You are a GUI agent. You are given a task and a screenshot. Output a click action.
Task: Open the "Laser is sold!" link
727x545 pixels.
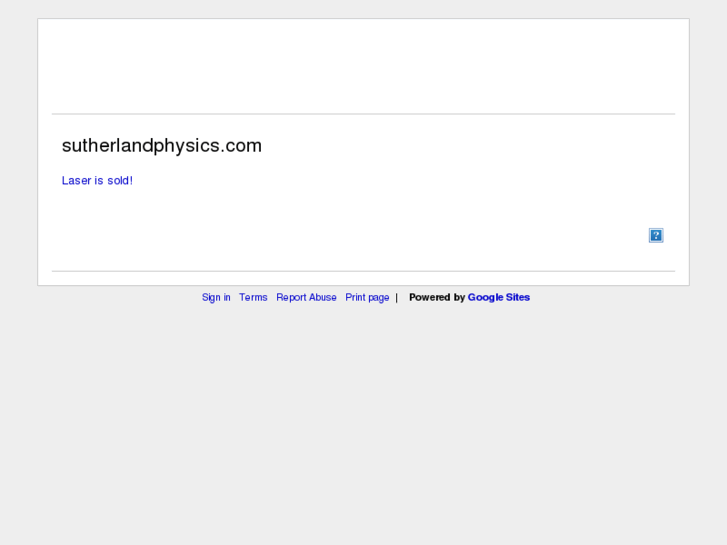pos(97,180)
